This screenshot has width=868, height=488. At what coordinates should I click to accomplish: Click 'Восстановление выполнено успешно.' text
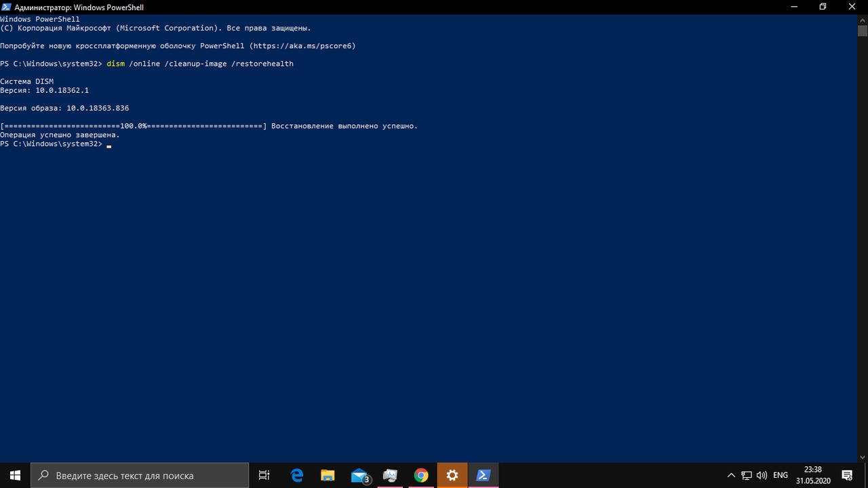(344, 126)
